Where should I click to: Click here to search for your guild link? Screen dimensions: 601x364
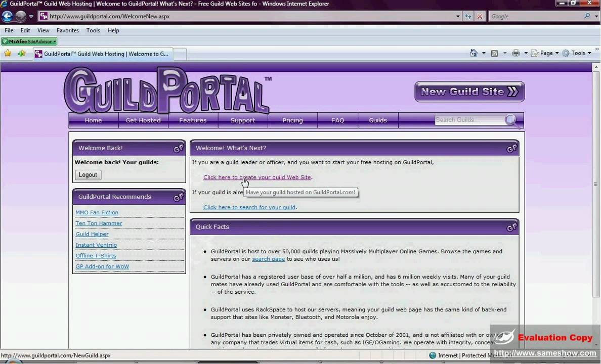249,207
